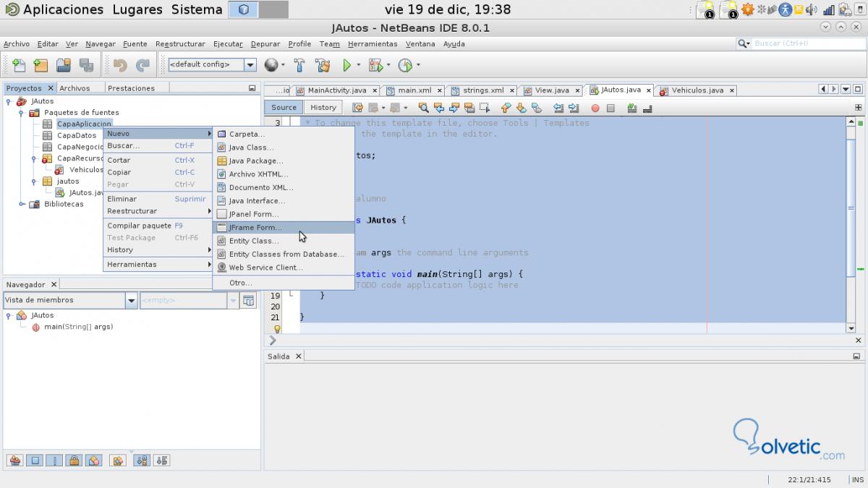
Task: Click the Clean and Build icon
Action: [x=323, y=65]
